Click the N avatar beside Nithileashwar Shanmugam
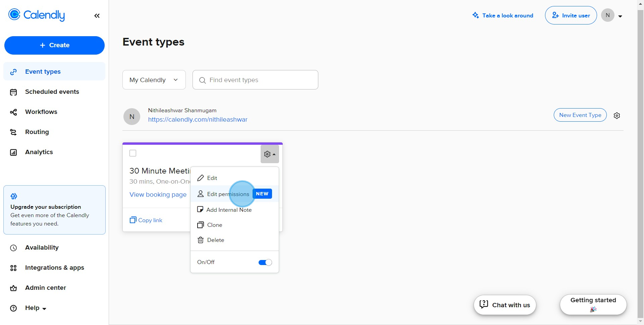The width and height of the screenshot is (644, 325). [x=132, y=117]
